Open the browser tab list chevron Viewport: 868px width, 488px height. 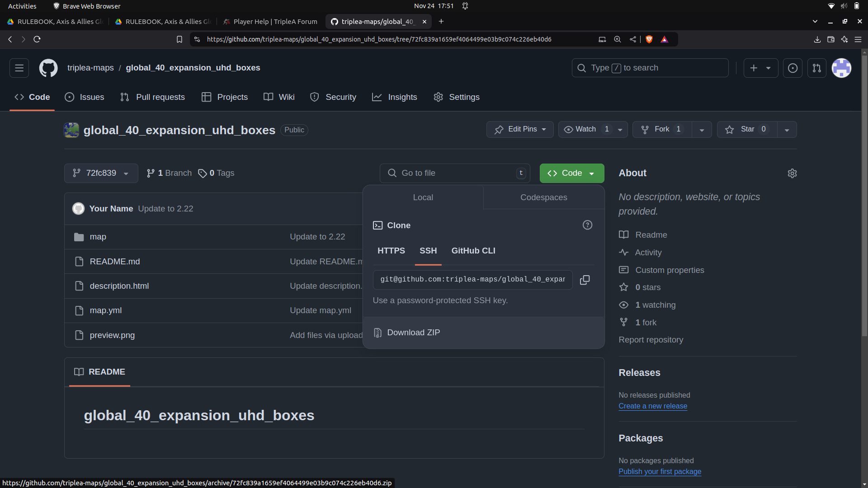[x=815, y=21]
